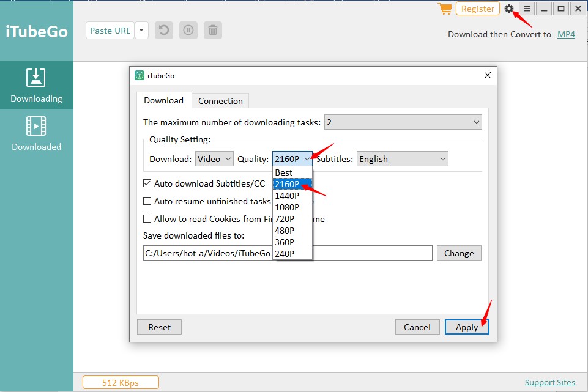Open the hamburger menu icon
The height and width of the screenshot is (392, 588).
coord(527,8)
